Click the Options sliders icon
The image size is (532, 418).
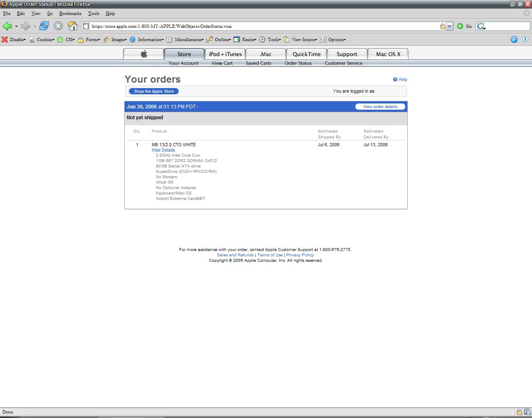[x=323, y=39]
